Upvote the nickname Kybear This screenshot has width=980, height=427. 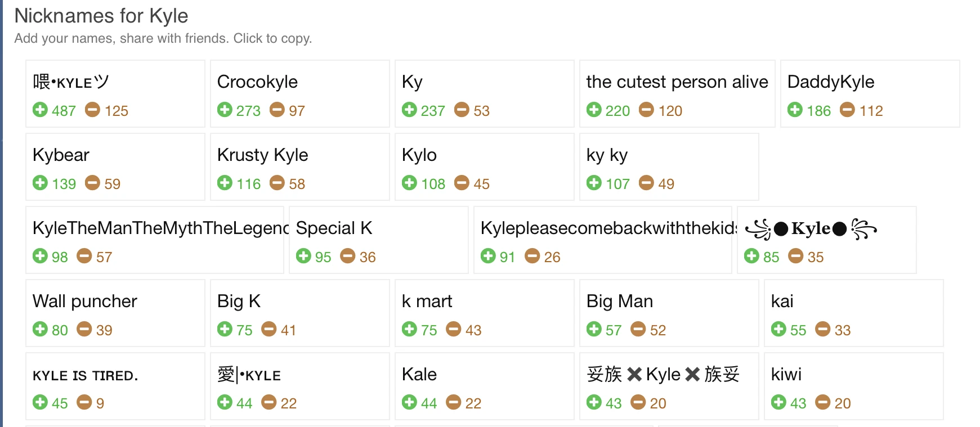39,183
